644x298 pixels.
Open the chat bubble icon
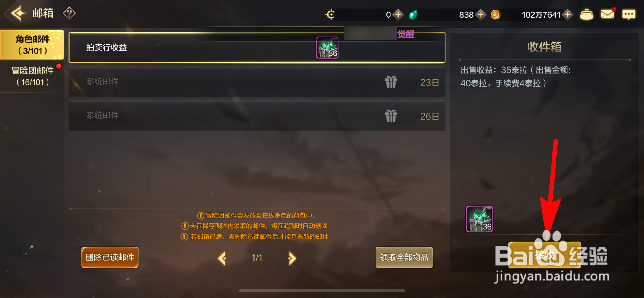point(629,14)
